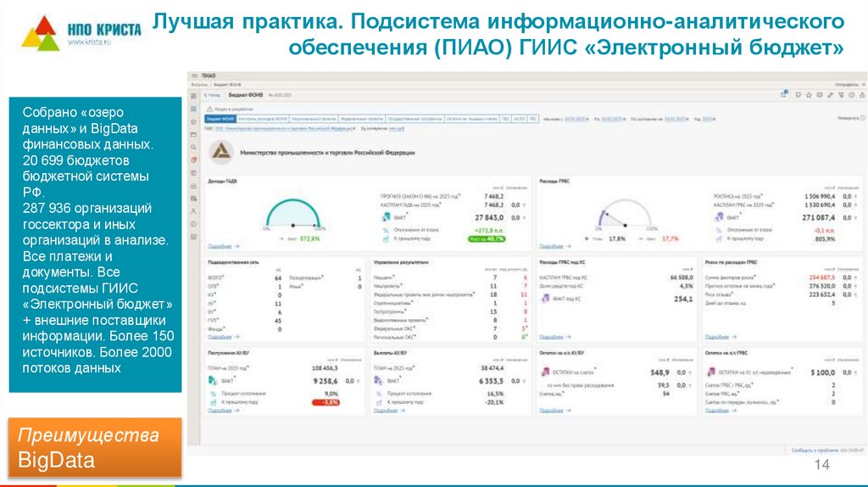Viewport: 868px width, 487px height.
Task: Click the green 'Рост на 40,7%' badge
Action: (487, 238)
